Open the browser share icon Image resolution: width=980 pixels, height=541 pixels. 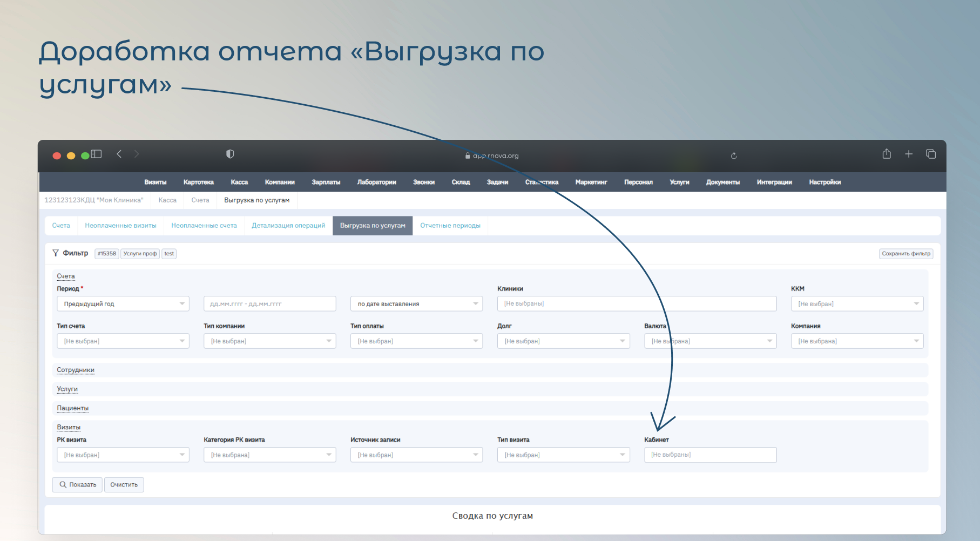pyautogui.click(x=887, y=154)
